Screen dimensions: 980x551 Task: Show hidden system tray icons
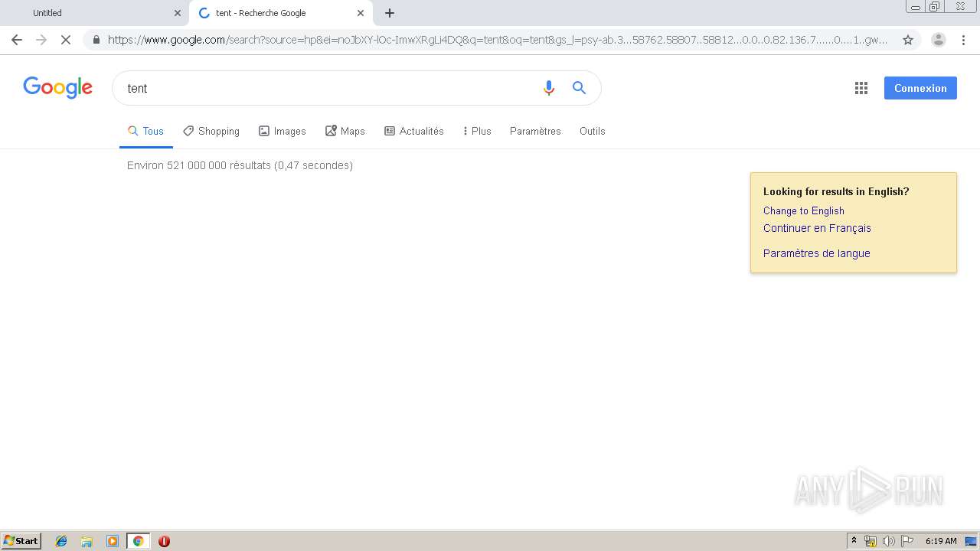(x=854, y=541)
